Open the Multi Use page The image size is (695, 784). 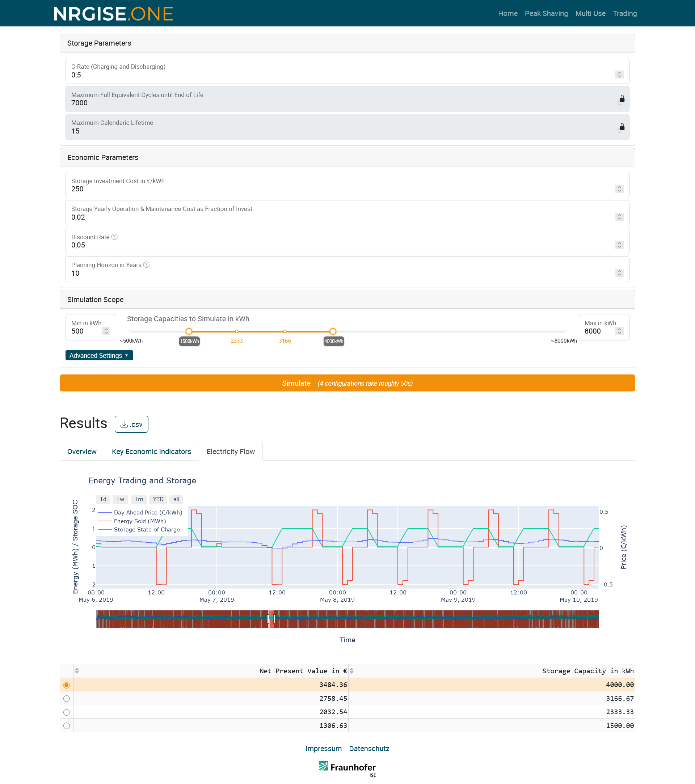coord(590,13)
